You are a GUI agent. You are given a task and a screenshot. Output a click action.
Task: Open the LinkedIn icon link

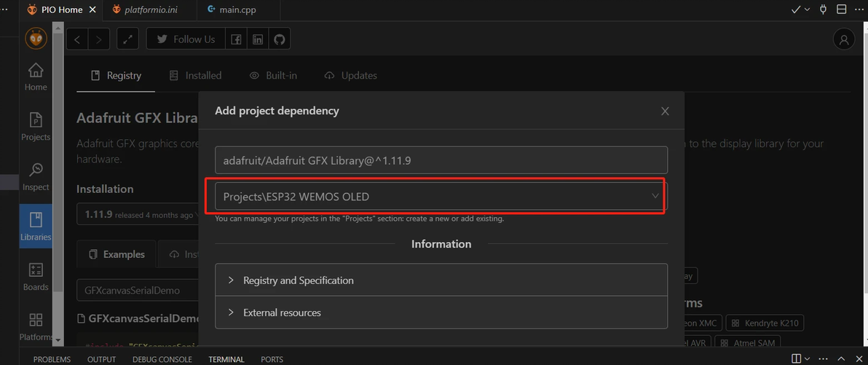click(257, 39)
